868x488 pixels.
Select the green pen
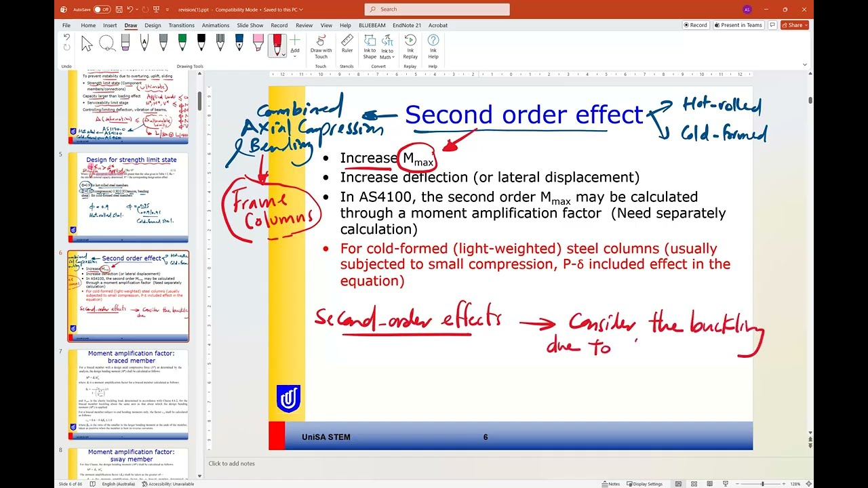coord(182,44)
